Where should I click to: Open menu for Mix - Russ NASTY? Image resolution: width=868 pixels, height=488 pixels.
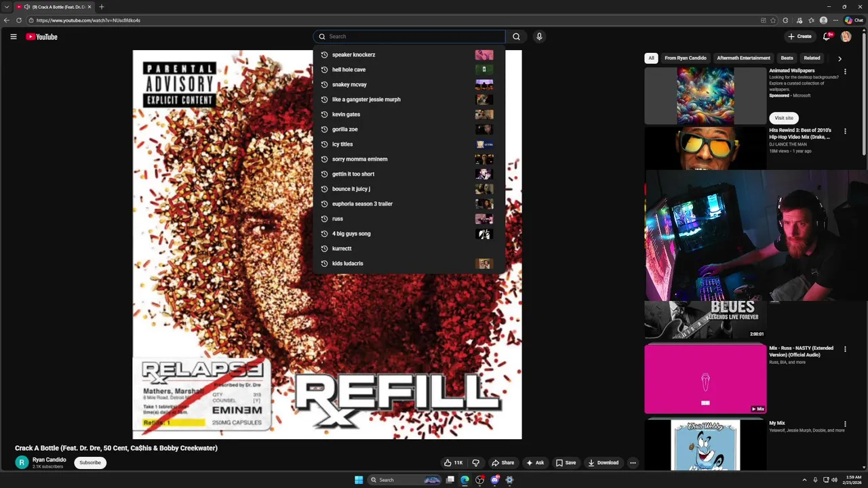click(845, 349)
